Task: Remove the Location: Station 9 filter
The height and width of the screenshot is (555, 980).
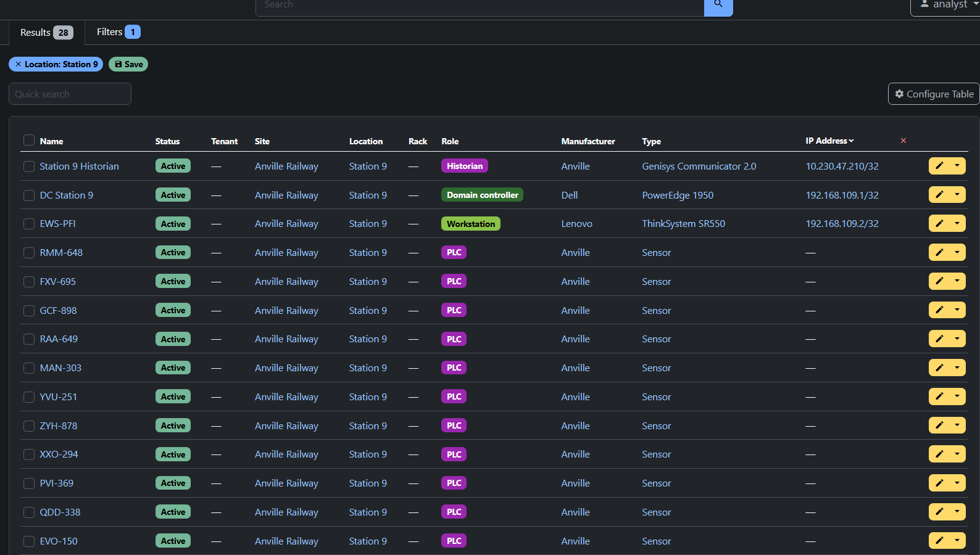Action: point(19,64)
